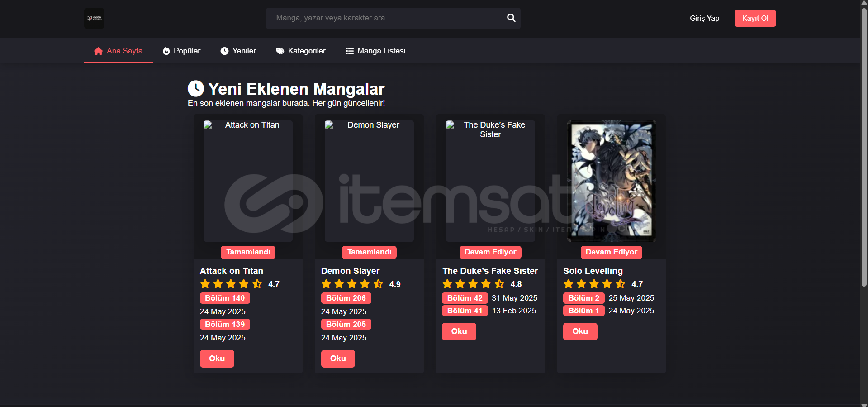Click the half star of Duke's Fake Sister rating

(x=499, y=284)
